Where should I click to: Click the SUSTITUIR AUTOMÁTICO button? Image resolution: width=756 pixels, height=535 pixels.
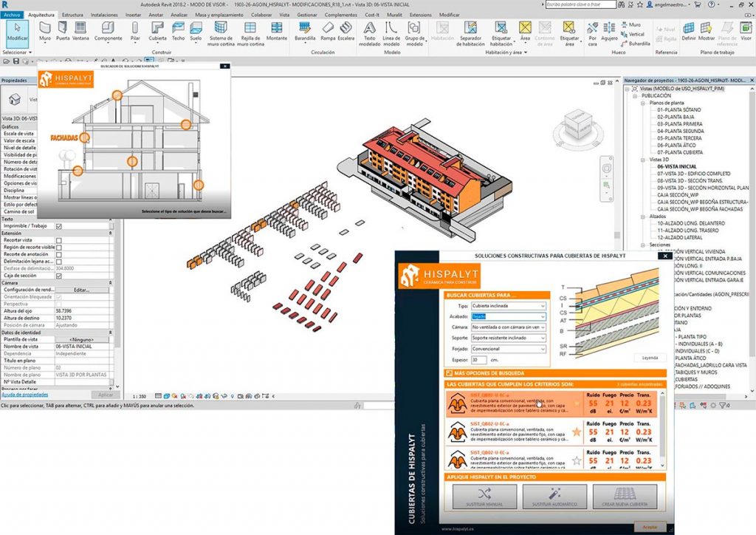point(554,497)
